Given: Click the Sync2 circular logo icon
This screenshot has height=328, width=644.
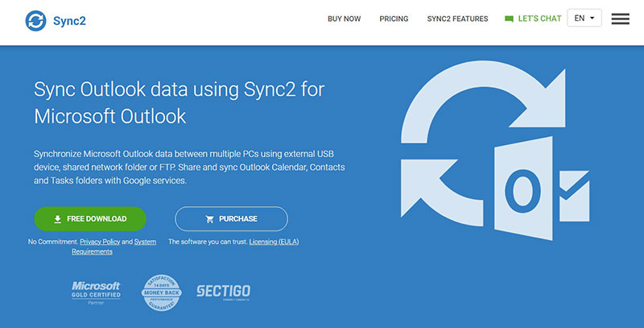Looking at the screenshot, I should coord(35,21).
